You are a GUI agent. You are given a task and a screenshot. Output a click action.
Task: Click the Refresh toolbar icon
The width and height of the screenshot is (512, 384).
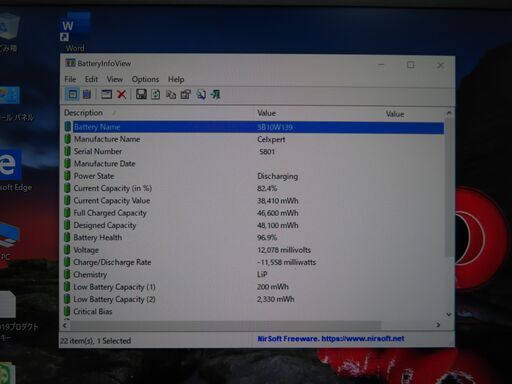coord(156,95)
